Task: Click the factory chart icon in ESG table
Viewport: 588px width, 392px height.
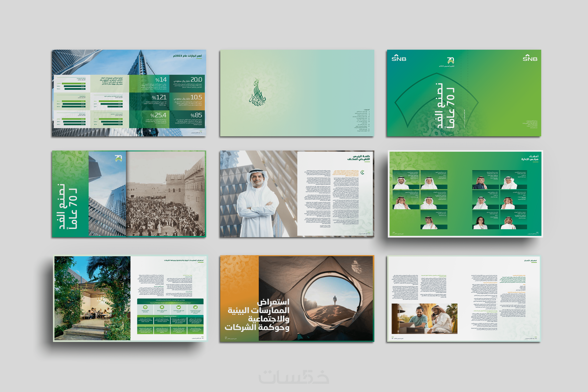Action: coord(195,307)
